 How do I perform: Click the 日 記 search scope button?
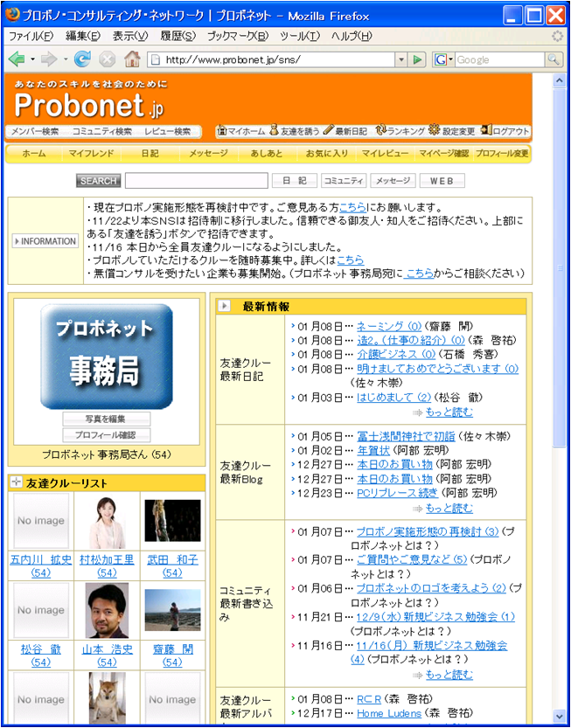295,181
